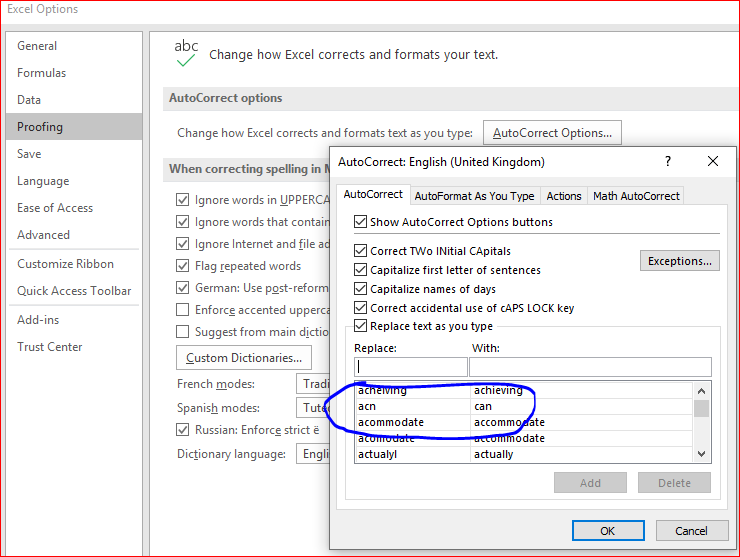
Task: Select the 'acomodate' list entry
Action: (523, 438)
